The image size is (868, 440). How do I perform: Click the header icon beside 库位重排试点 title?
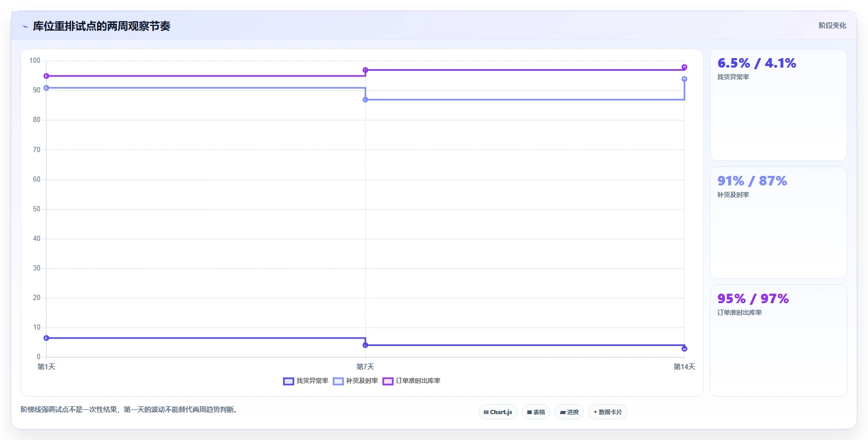tap(25, 26)
